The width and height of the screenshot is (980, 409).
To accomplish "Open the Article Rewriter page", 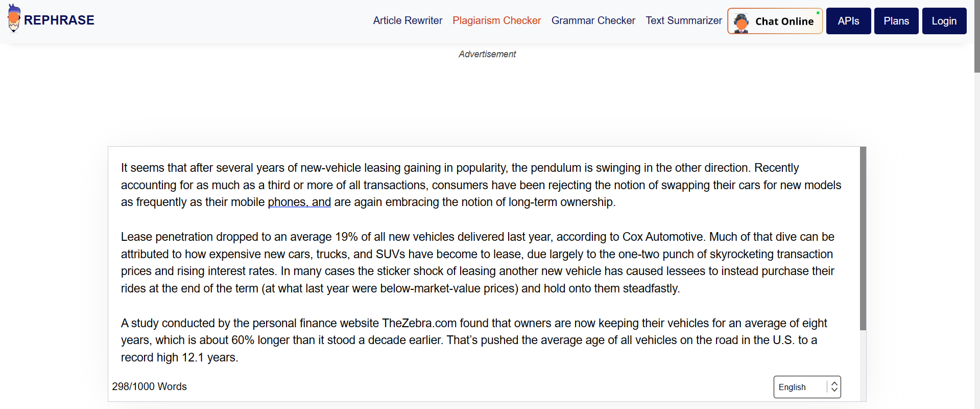I will pyautogui.click(x=408, y=20).
